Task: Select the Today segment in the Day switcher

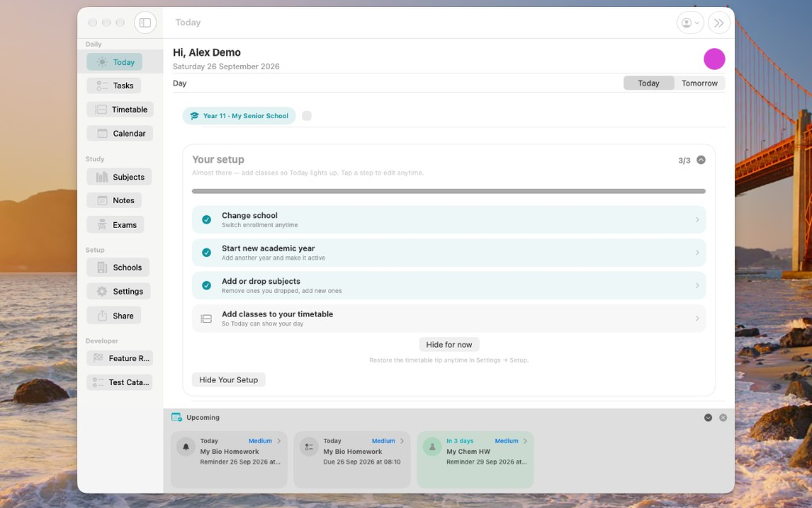Action: pyautogui.click(x=648, y=83)
